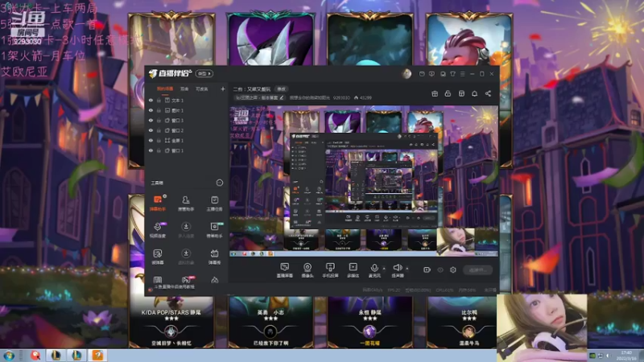Select the 窗口 3 source row
The image size is (644, 362).
click(x=186, y=120)
